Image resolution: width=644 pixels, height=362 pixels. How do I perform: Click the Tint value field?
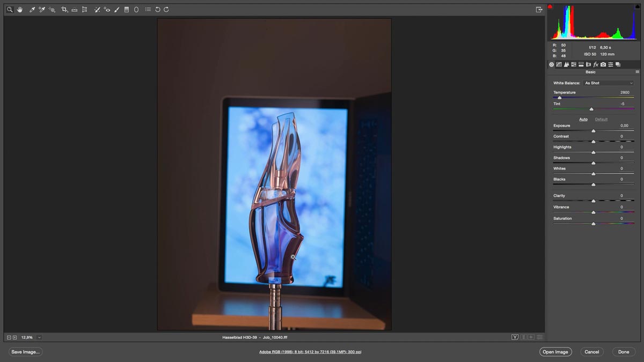(x=624, y=104)
